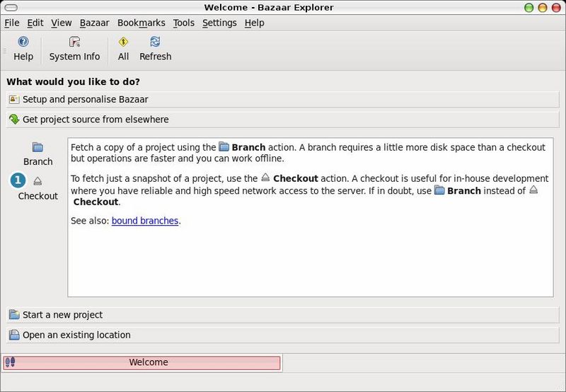This screenshot has height=392, width=566.
Task: Click 'See also:' text in description
Action: 90,221
